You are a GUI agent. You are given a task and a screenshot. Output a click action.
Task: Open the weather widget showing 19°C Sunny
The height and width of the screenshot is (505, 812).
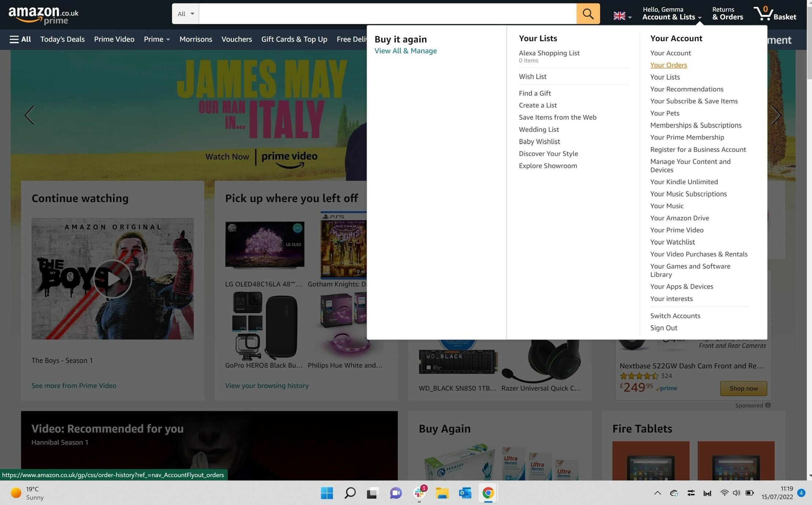(27, 493)
